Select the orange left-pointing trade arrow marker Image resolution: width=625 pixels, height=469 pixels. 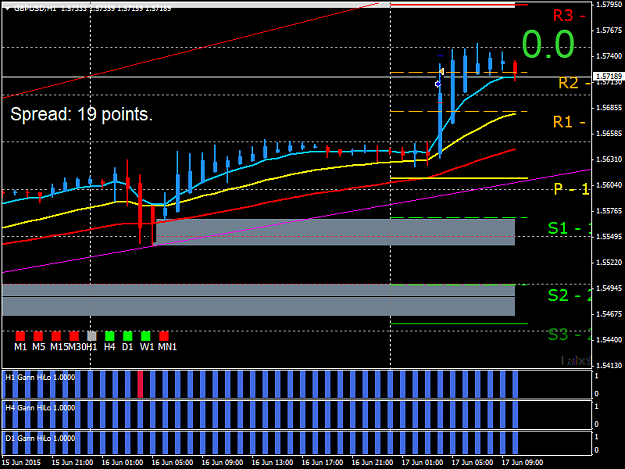click(441, 72)
